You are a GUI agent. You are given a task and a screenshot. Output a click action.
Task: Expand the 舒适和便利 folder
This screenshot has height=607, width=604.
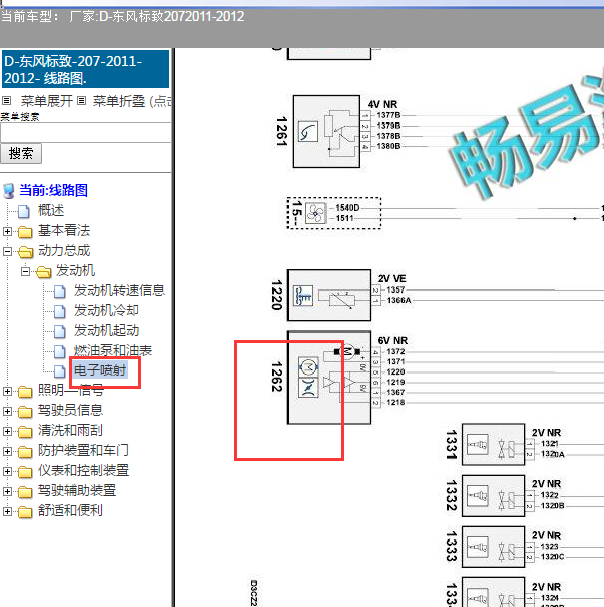pos(7,512)
